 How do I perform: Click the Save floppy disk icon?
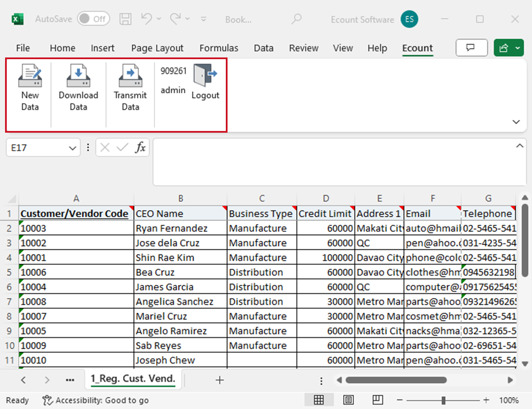(x=125, y=19)
